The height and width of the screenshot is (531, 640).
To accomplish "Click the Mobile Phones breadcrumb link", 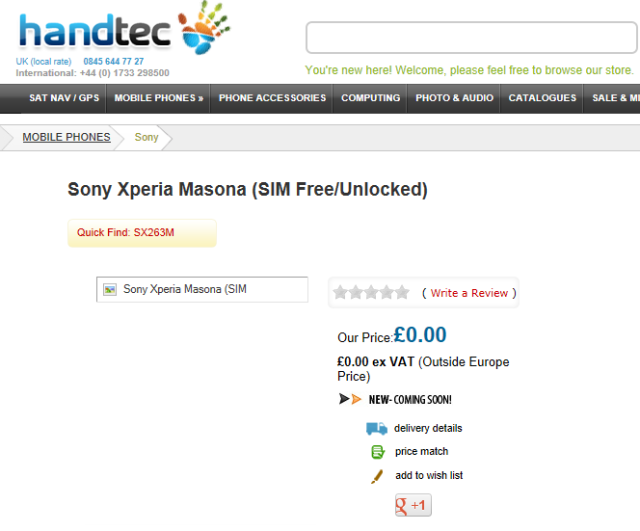I will click(x=66, y=137).
